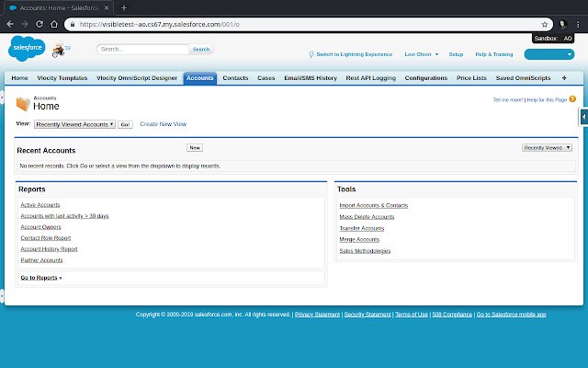Click the Go! button

(x=125, y=125)
